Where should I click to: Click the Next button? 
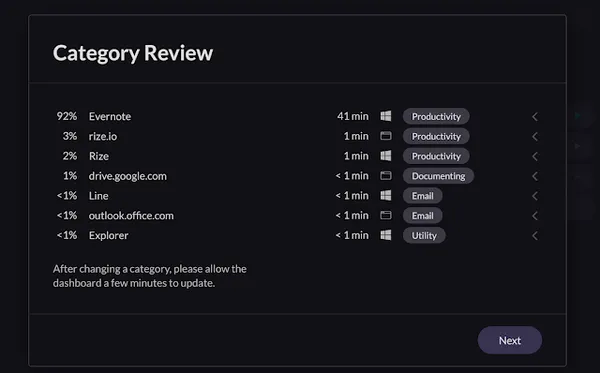(510, 340)
